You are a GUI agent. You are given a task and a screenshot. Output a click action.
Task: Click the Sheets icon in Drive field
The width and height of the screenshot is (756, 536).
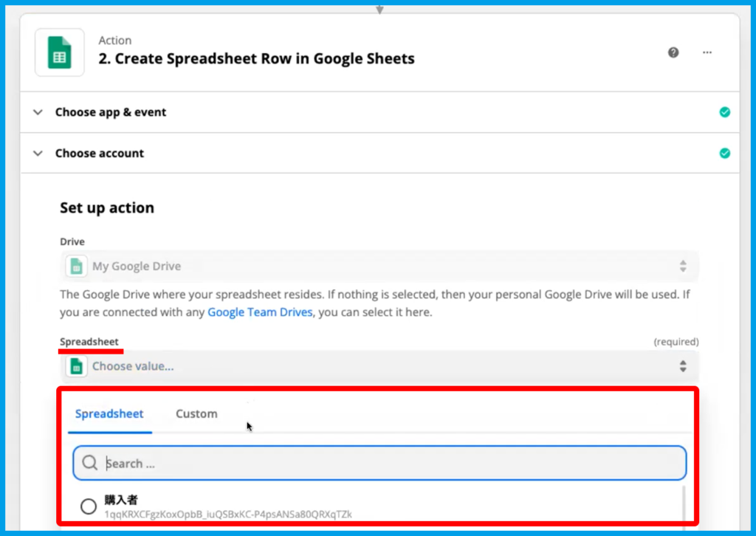[75, 266]
